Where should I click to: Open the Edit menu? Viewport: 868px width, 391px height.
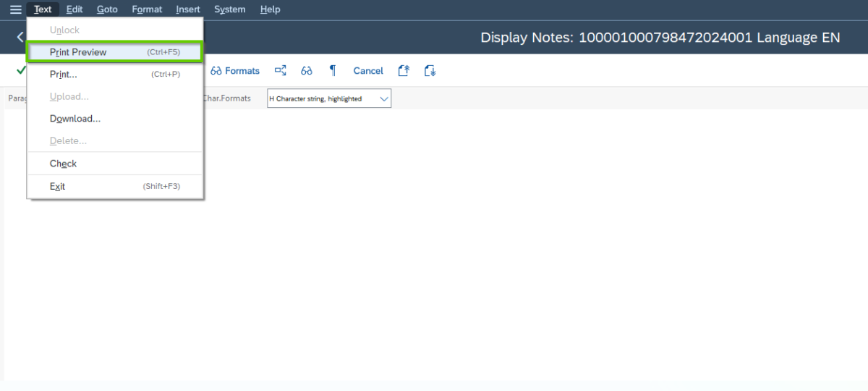(x=75, y=9)
